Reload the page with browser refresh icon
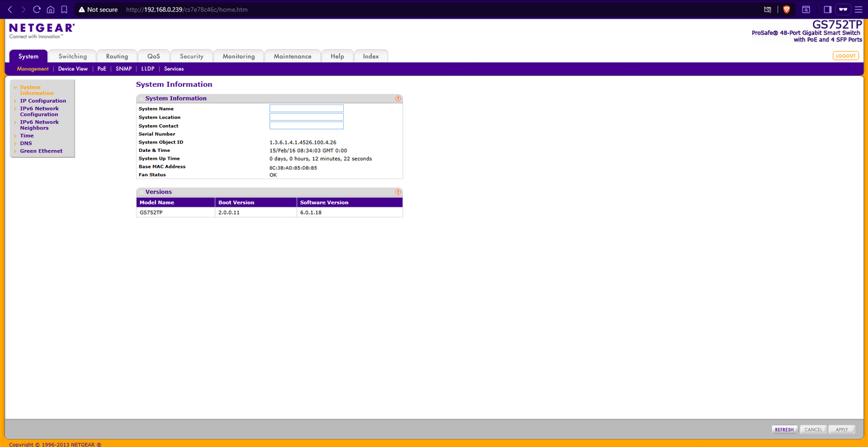 click(x=36, y=10)
